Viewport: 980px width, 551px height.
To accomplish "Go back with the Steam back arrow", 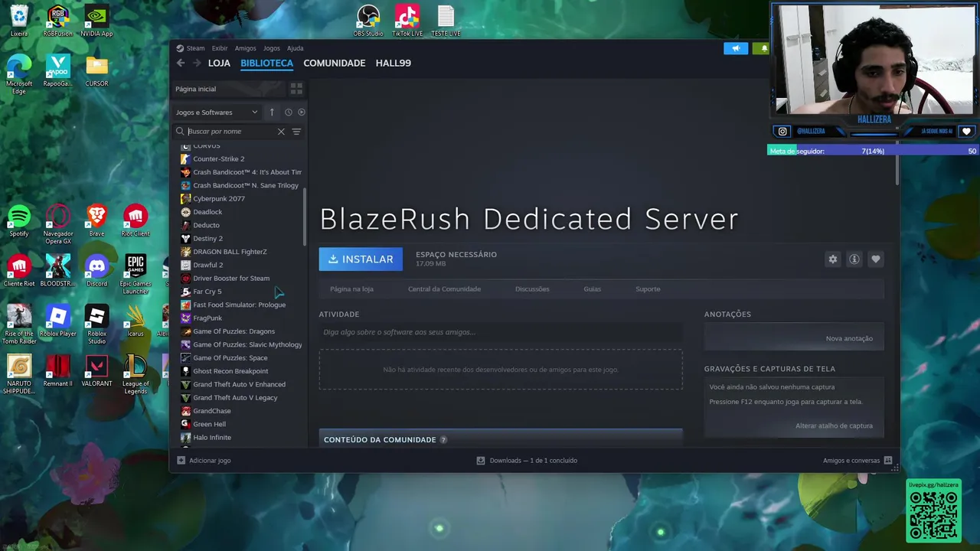I will (181, 64).
